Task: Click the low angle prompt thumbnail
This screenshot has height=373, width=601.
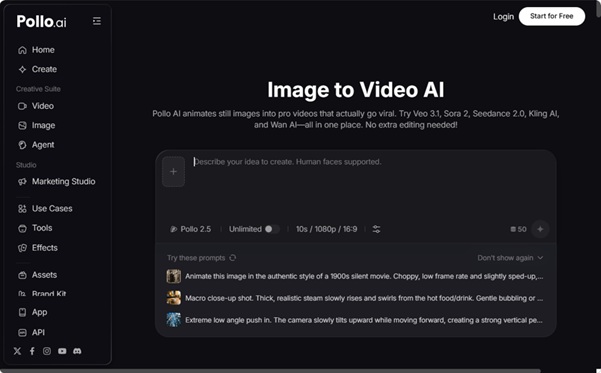Action: tap(174, 320)
